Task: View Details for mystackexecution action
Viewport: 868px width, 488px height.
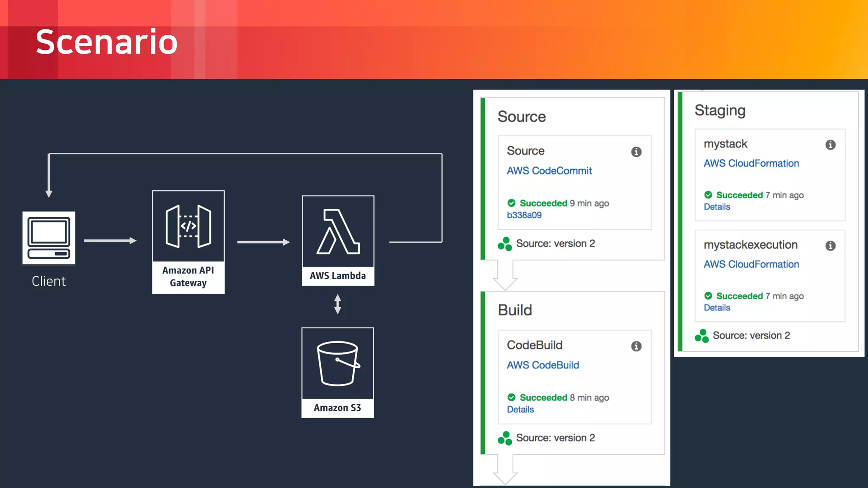Action: [717, 308]
